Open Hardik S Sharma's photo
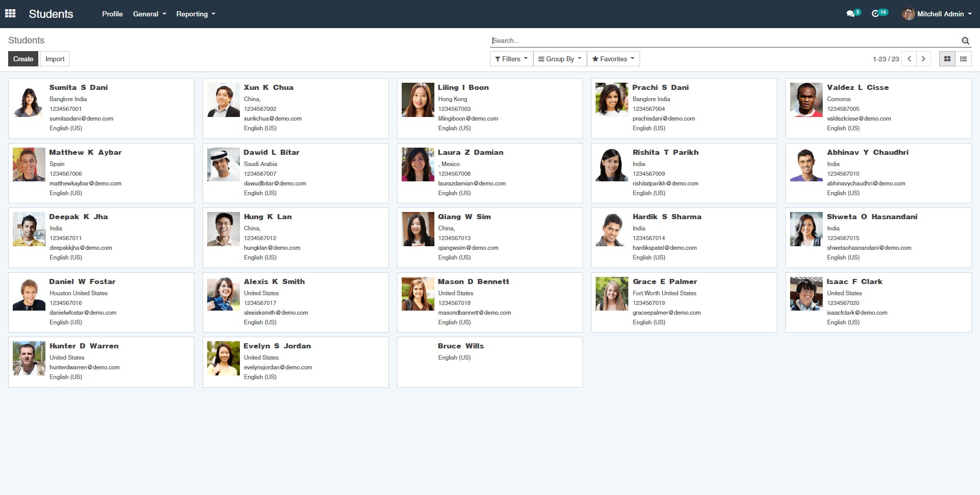Viewport: 980px width, 495px height. [x=612, y=229]
